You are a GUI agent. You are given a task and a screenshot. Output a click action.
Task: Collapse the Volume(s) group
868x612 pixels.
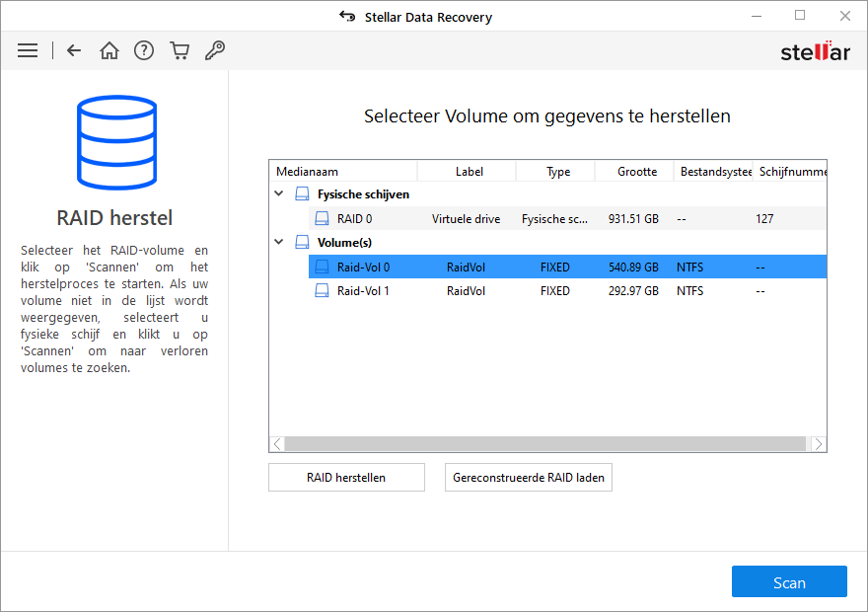pyautogui.click(x=279, y=242)
